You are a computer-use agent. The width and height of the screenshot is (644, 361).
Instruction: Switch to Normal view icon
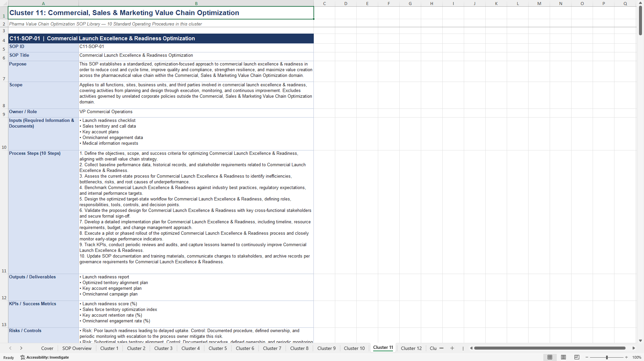coord(550,357)
